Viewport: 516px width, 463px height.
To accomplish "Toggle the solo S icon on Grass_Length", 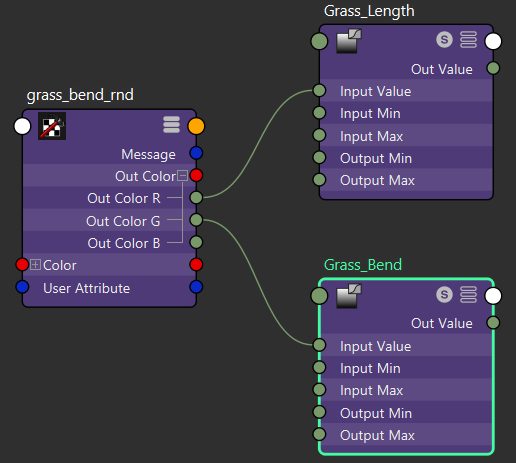I will [x=444, y=40].
